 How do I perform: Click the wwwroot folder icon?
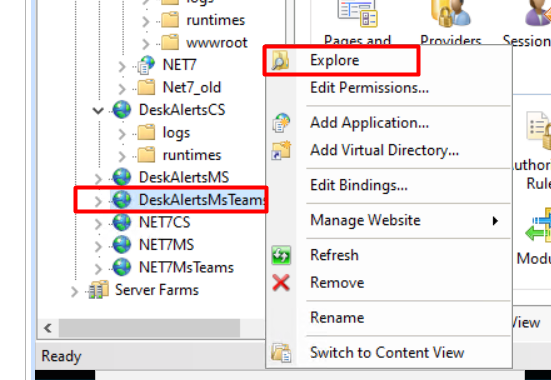pos(170,42)
